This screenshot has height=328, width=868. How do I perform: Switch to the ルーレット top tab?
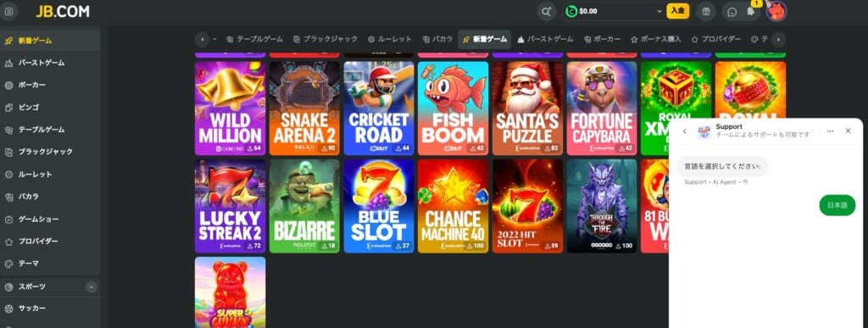(x=390, y=39)
